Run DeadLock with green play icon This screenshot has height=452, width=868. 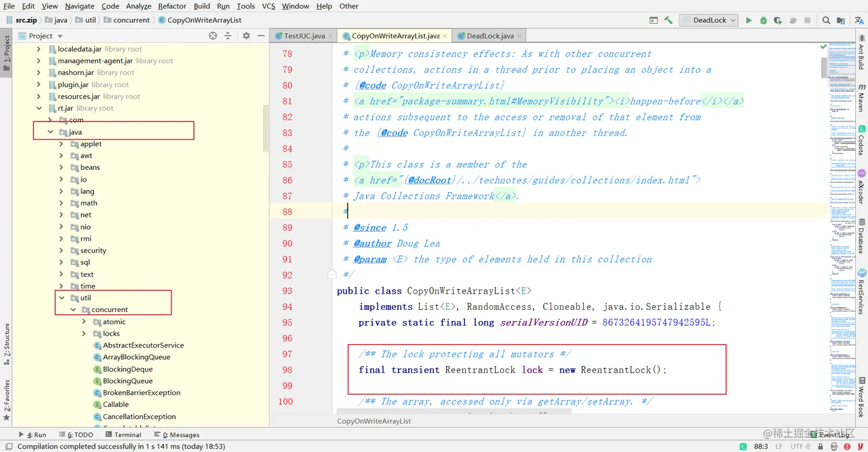point(749,20)
